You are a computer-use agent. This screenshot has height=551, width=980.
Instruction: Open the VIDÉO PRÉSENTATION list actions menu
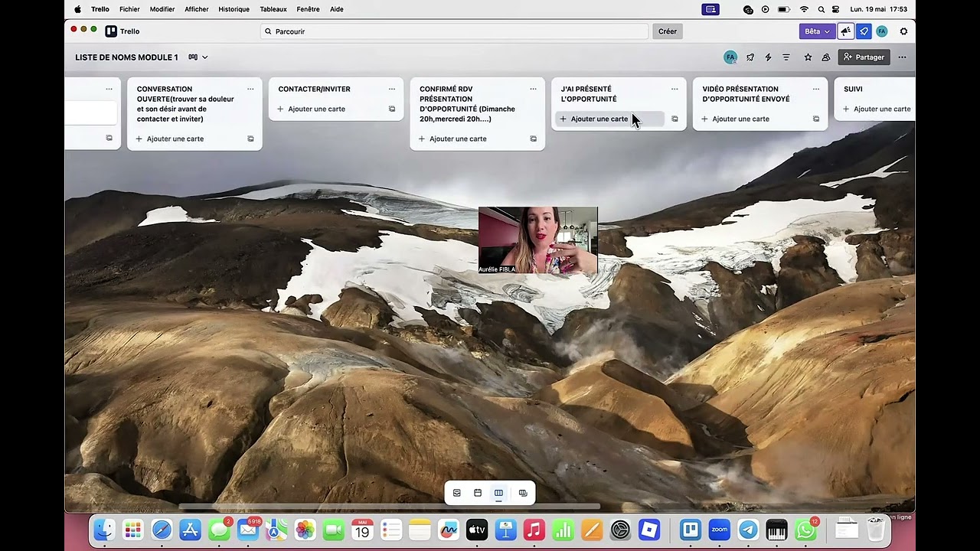pyautogui.click(x=816, y=89)
